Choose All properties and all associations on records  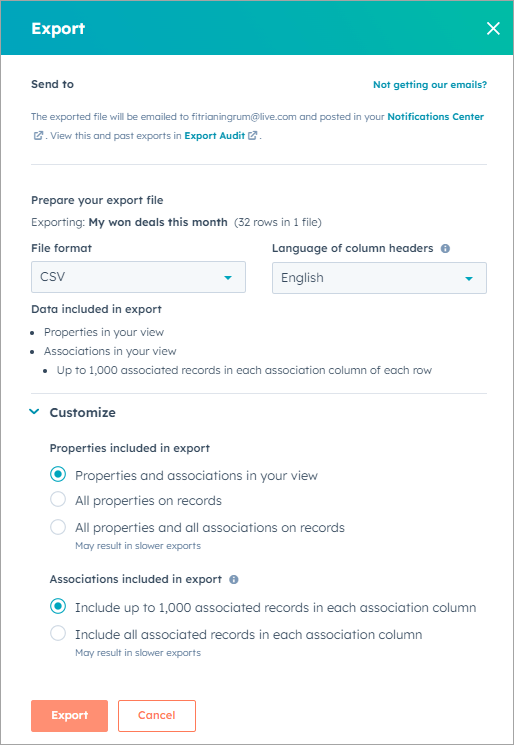tap(58, 527)
